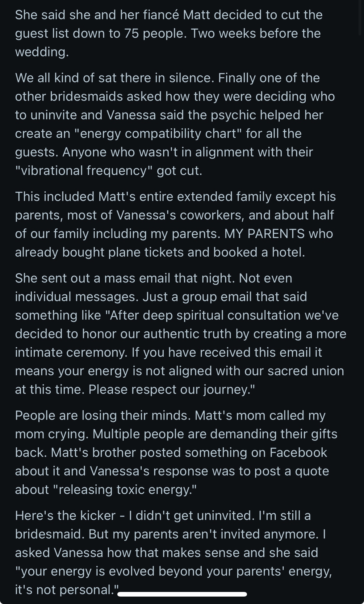The height and width of the screenshot is (604, 364).
Task: Tap the home indicator bar at bottom
Action: point(182,594)
